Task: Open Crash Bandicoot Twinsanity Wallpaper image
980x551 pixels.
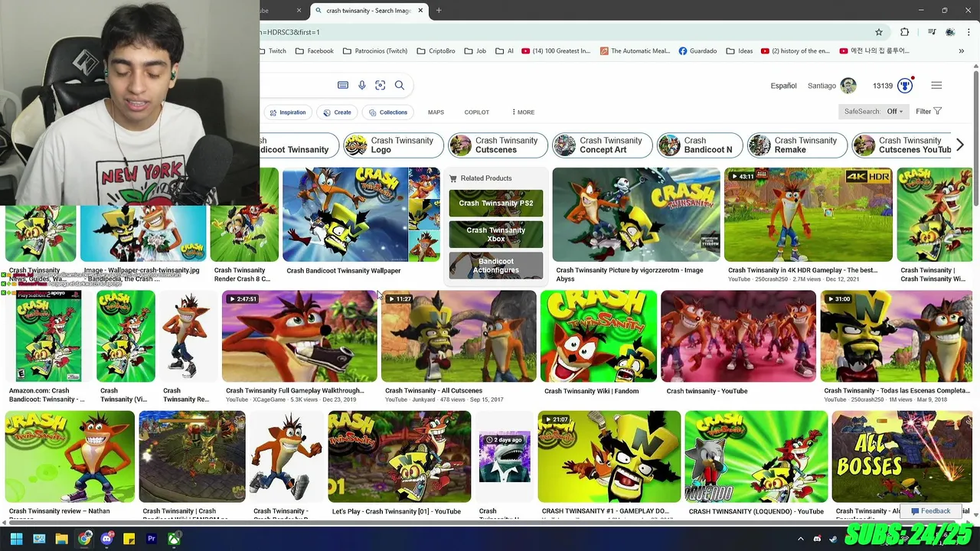Action: click(x=361, y=216)
